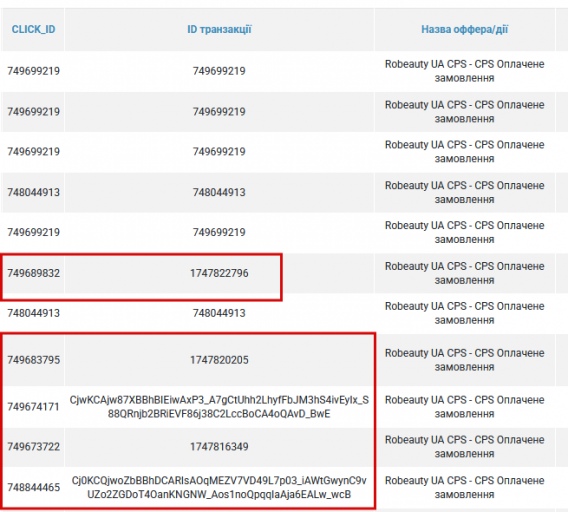Screen dimensions: 568x512
Task: Select the Robeauty offer name in the 749673722 row
Action: (464, 447)
